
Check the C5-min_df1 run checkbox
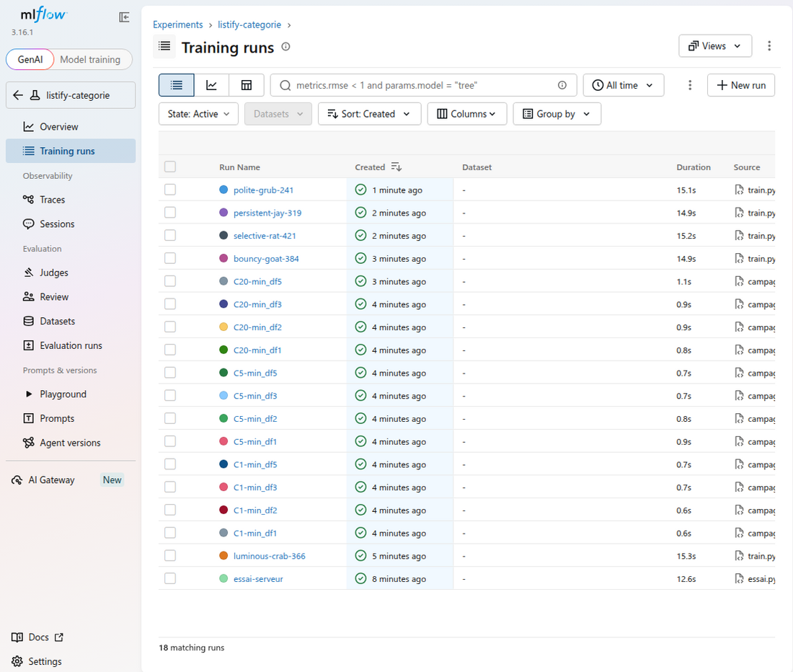170,441
